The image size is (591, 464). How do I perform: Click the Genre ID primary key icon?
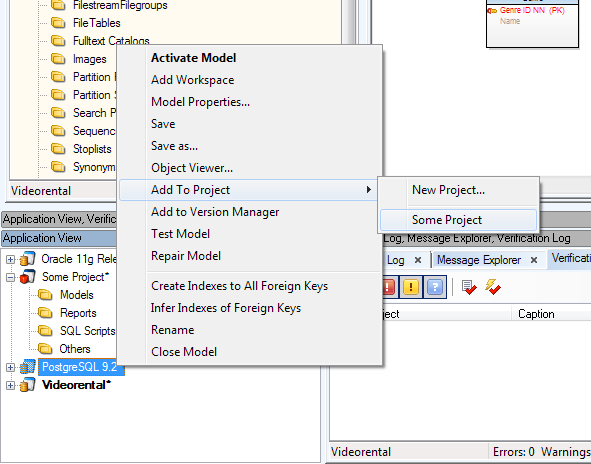[x=492, y=11]
